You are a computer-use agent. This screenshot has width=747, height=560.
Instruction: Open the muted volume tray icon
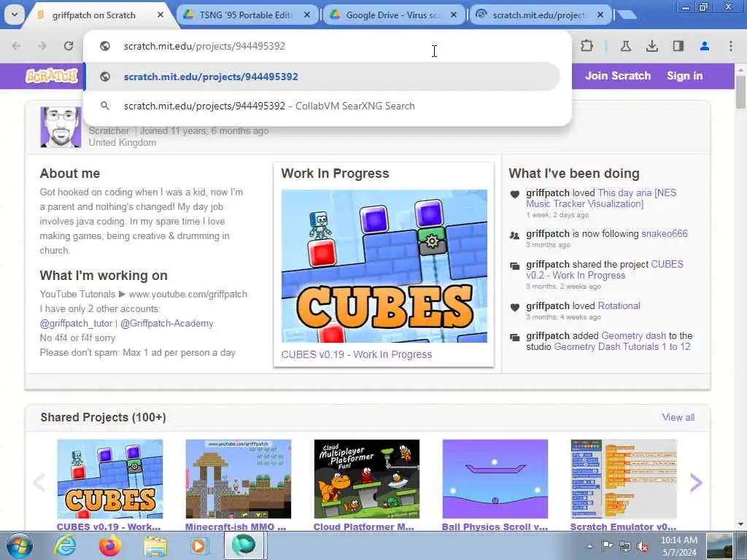coord(643,546)
